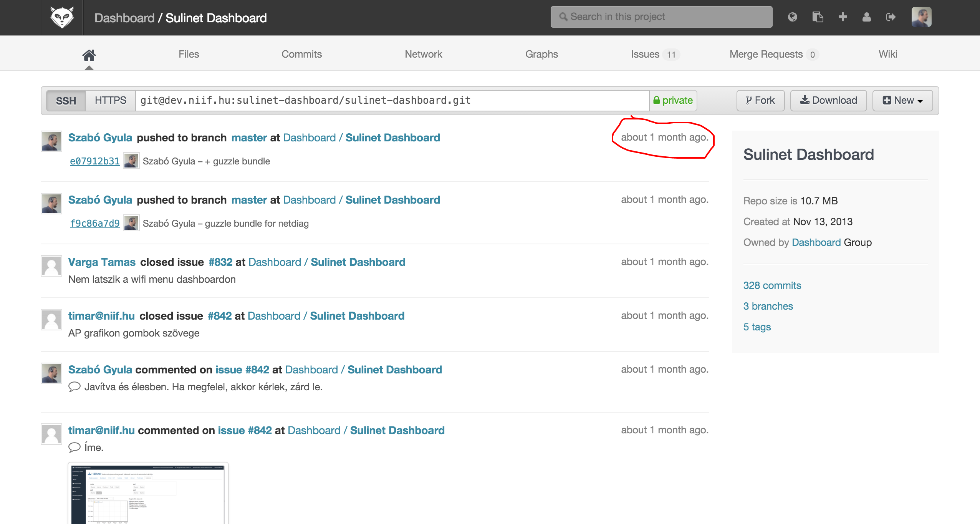The width and height of the screenshot is (980, 524).
Task: Click the private visibility label
Action: click(673, 101)
